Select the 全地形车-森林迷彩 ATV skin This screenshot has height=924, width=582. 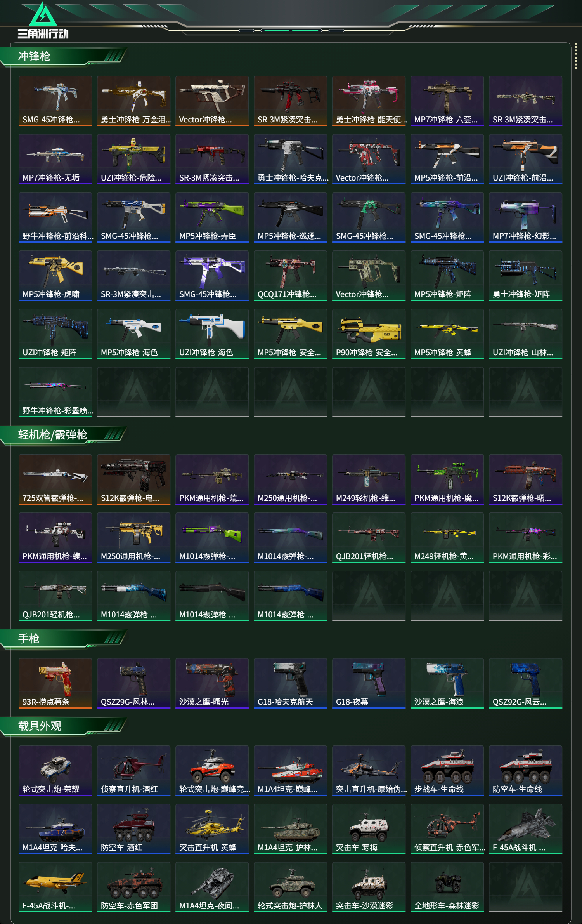447,887
